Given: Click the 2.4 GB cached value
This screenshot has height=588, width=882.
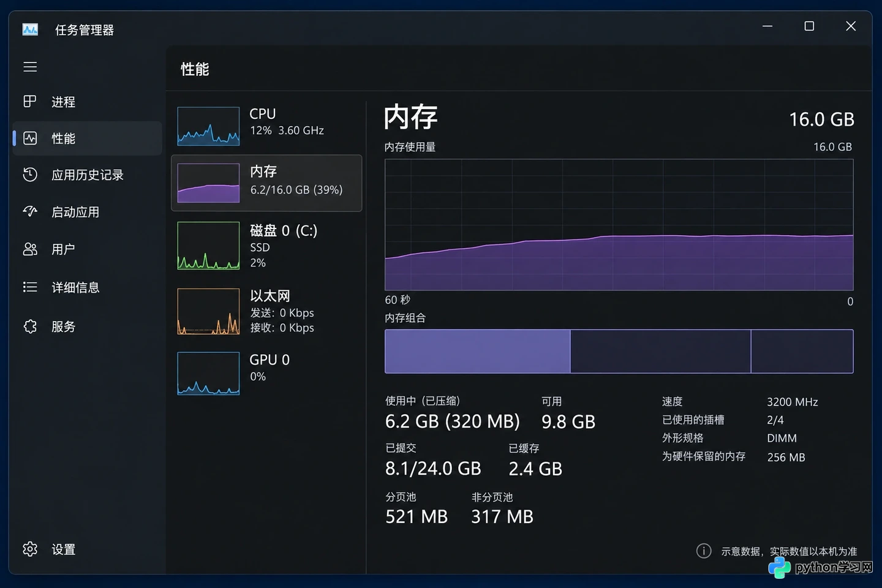Looking at the screenshot, I should click(x=535, y=469).
